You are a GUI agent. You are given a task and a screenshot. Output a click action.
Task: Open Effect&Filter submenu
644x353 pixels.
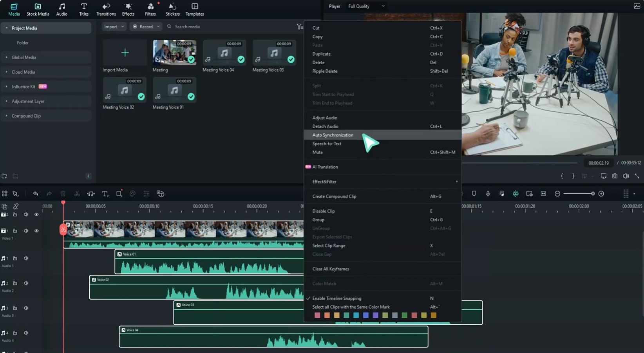(383, 182)
